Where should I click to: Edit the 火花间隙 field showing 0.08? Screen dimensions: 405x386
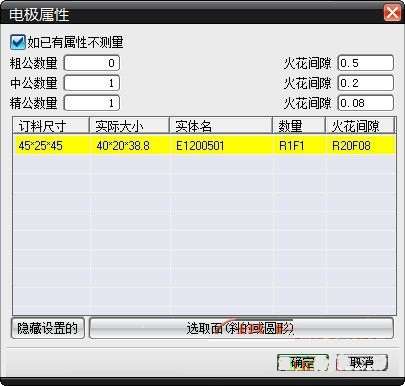click(x=366, y=103)
